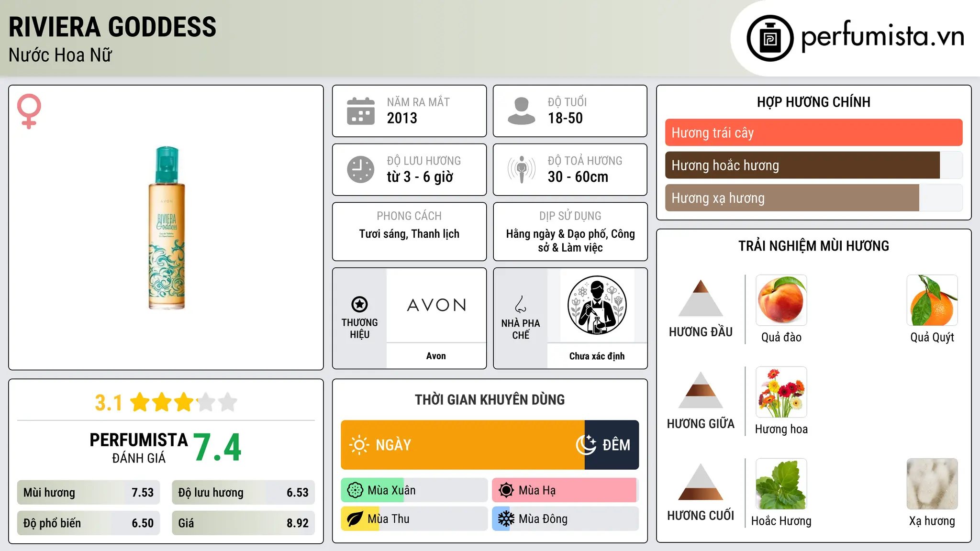Click the Thời gian khuyên dùng heading

click(x=490, y=399)
